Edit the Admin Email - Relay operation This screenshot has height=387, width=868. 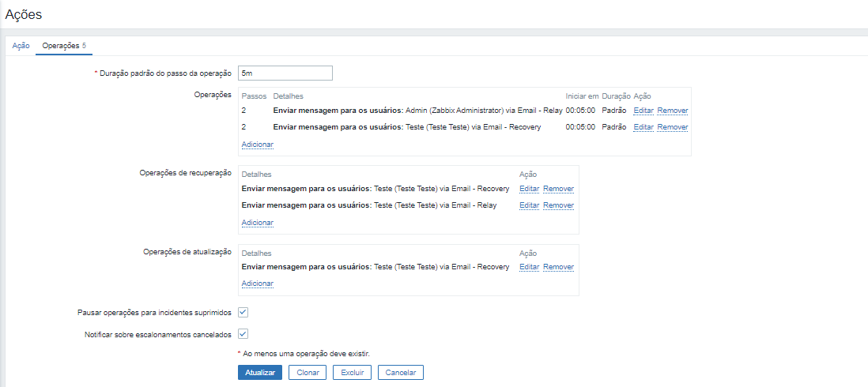click(643, 111)
